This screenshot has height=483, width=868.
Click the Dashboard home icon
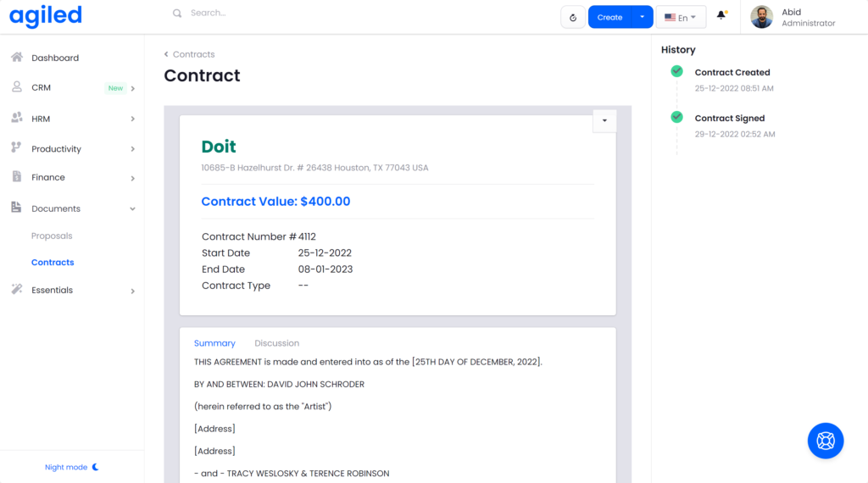16,58
